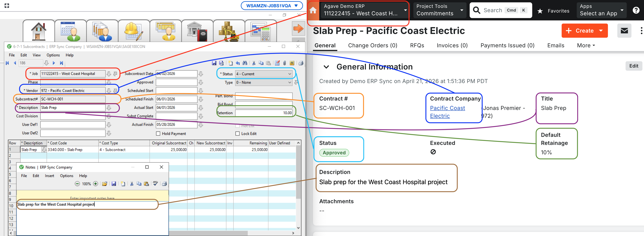Image resolution: width=644 pixels, height=236 pixels.
Task: Open the More tab menu
Action: [586, 45]
